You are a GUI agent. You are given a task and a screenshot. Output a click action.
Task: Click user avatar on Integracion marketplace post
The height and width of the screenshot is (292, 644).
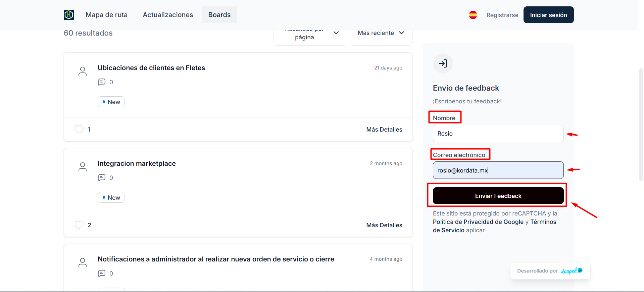pos(83,167)
